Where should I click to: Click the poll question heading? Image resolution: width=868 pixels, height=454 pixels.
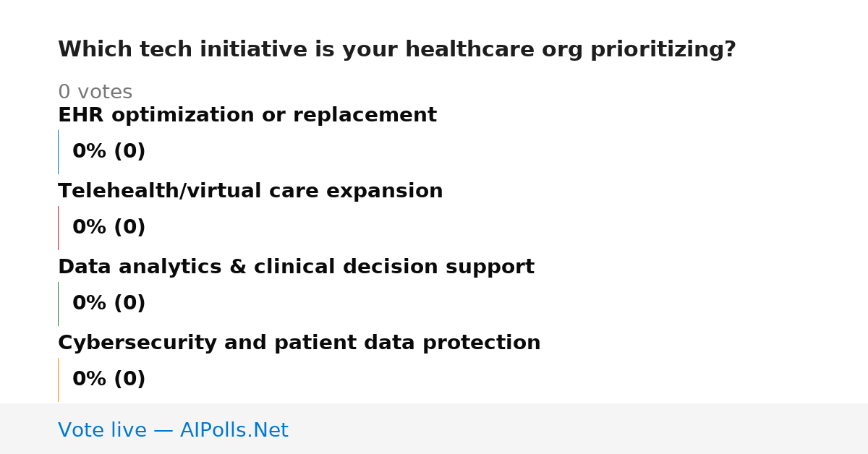[396, 50]
